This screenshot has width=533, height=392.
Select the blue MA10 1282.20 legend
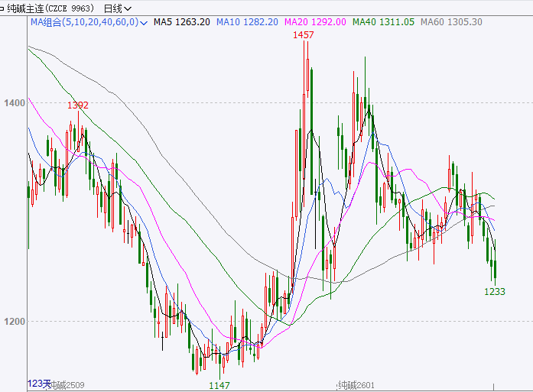(x=247, y=22)
